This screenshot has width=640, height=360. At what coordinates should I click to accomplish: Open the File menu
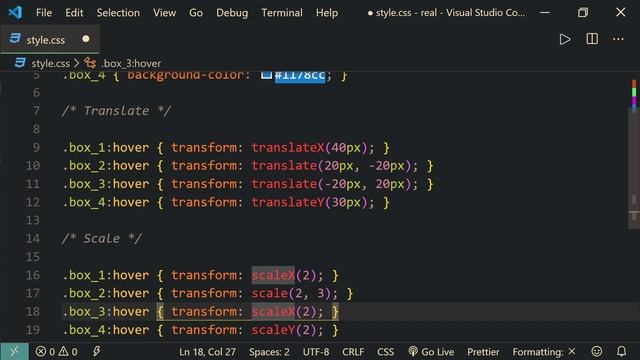(44, 13)
